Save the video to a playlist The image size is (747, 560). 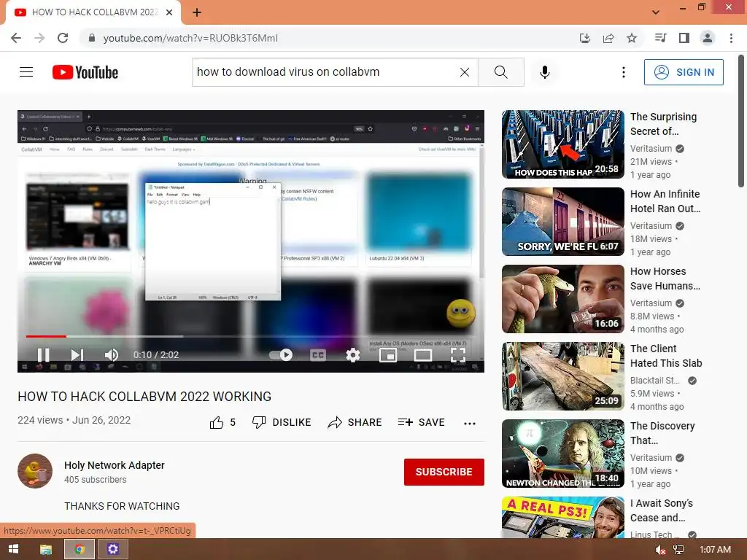point(421,422)
